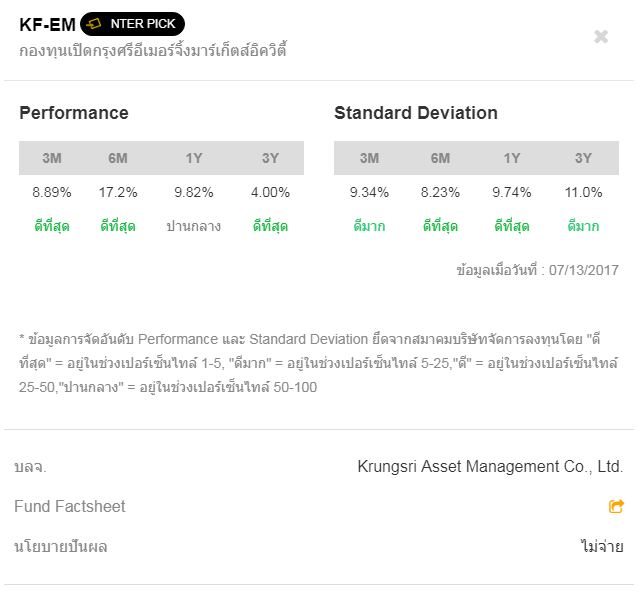Close the KF-EM fund detail panel
Image resolution: width=638 pixels, height=596 pixels.
tap(601, 37)
